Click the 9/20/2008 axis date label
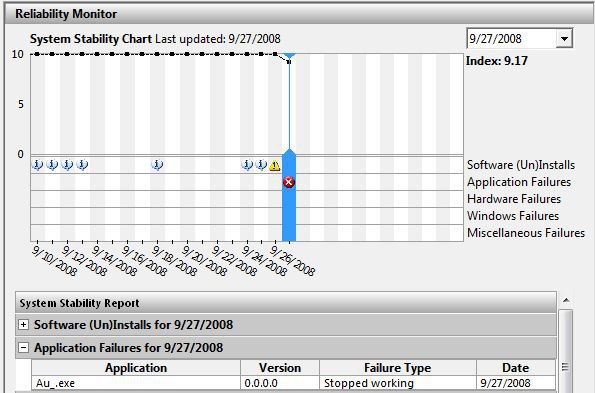 (204, 261)
